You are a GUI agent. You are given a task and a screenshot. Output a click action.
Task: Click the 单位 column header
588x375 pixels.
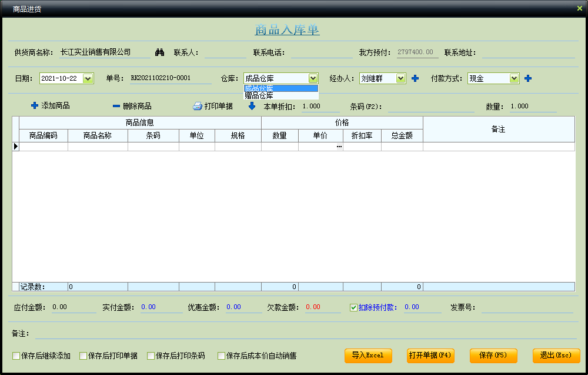click(x=197, y=135)
